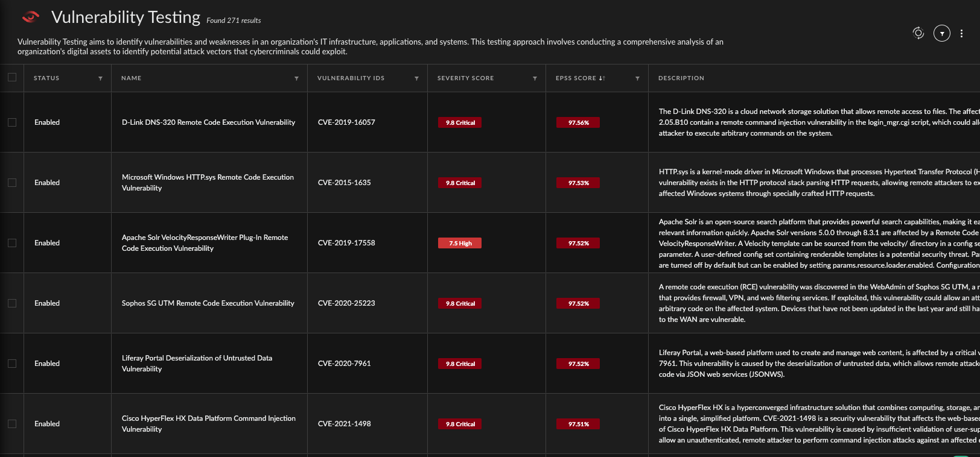Click the Vulnerability Testing page title
Screen dimensions: 980x457
(x=126, y=17)
